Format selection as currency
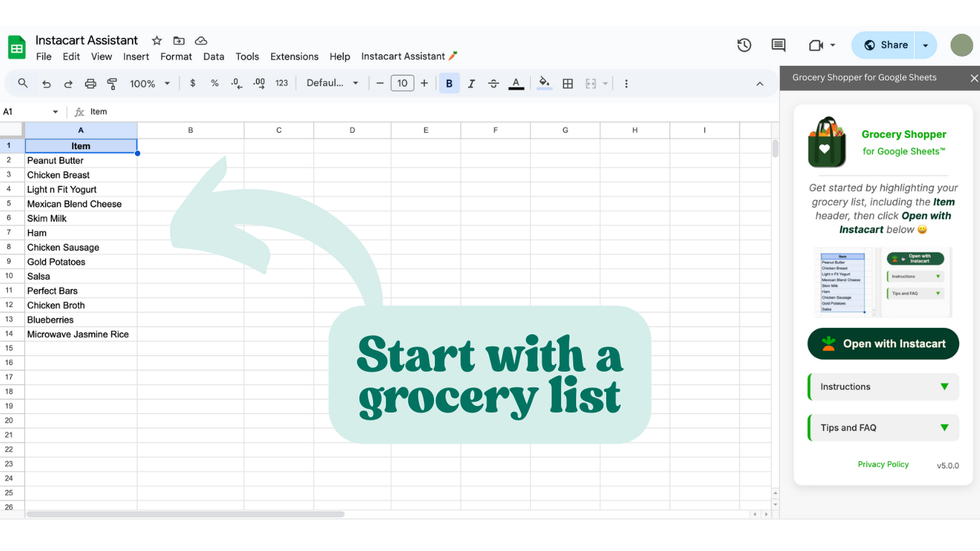The width and height of the screenshot is (980, 551). 192,83
